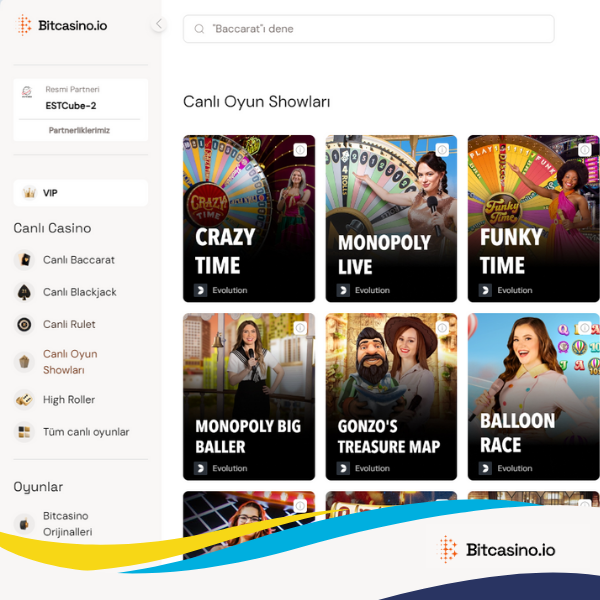Click the Canlı Rulet wheel icon
Image resolution: width=600 pixels, height=600 pixels.
click(x=24, y=324)
